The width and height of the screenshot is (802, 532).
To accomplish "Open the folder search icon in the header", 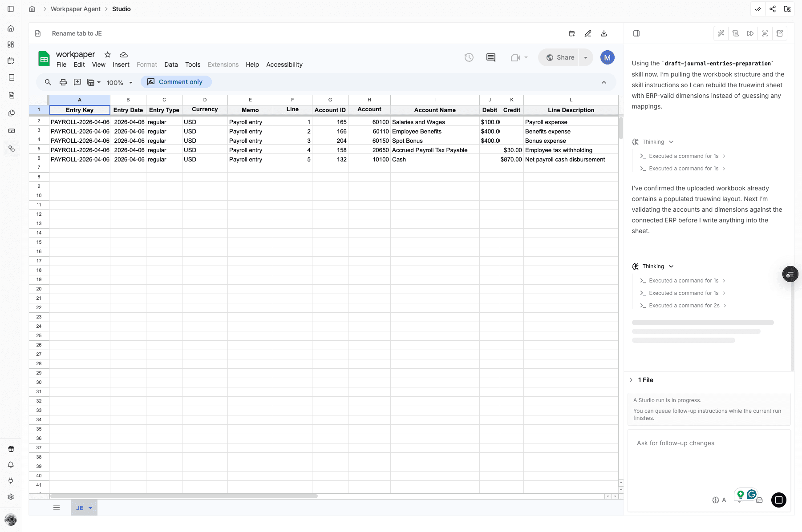I will [787, 9].
